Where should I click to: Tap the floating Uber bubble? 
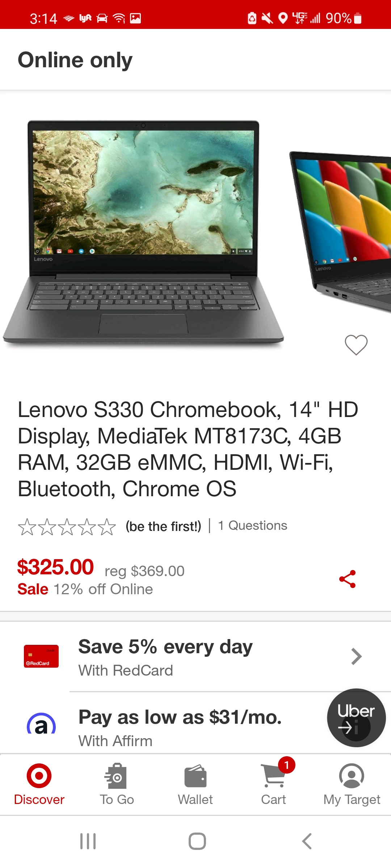click(x=356, y=718)
